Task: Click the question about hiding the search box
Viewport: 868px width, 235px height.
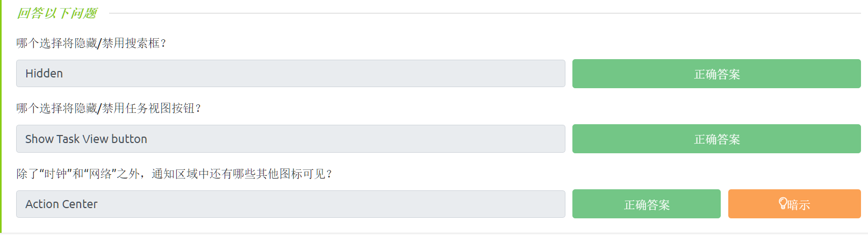Action: pos(91,43)
